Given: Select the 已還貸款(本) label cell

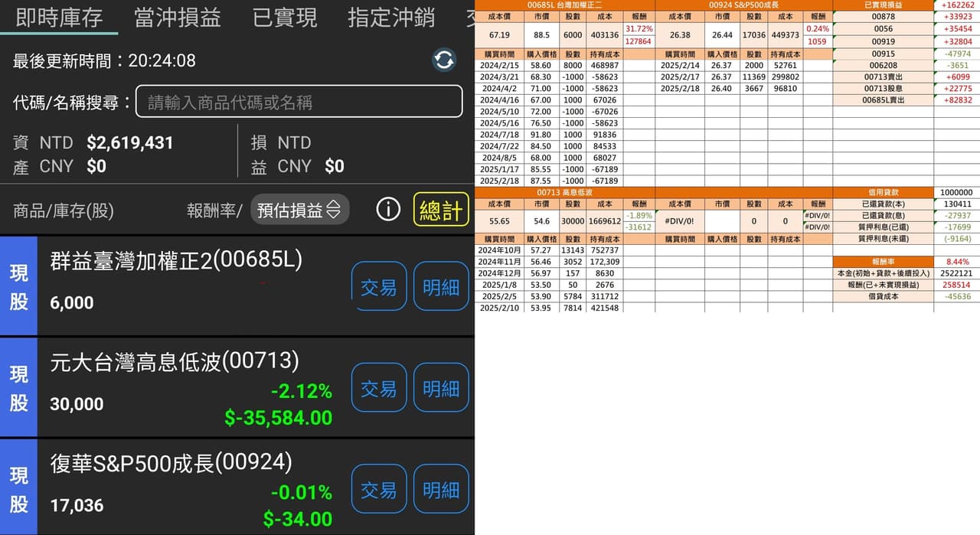Looking at the screenshot, I should (x=883, y=204).
